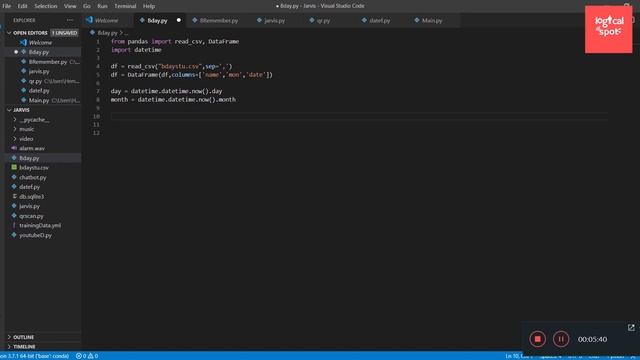Open youtubeD.py file
Viewport: 640px width, 360px height.
click(35, 235)
